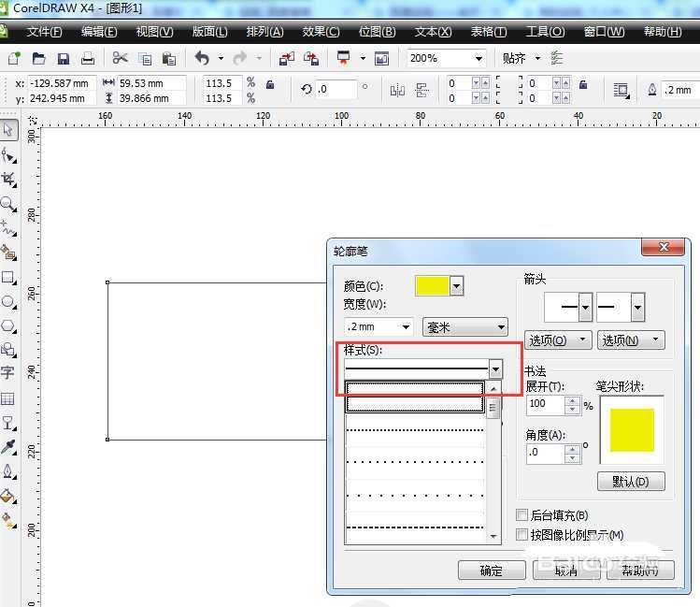Click the 确定 button
The height and width of the screenshot is (607, 700).
491,571
